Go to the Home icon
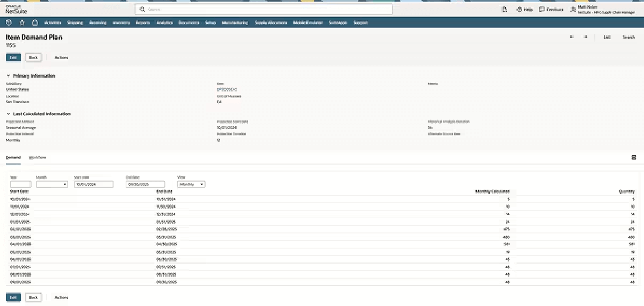644x306 pixels. point(35,22)
